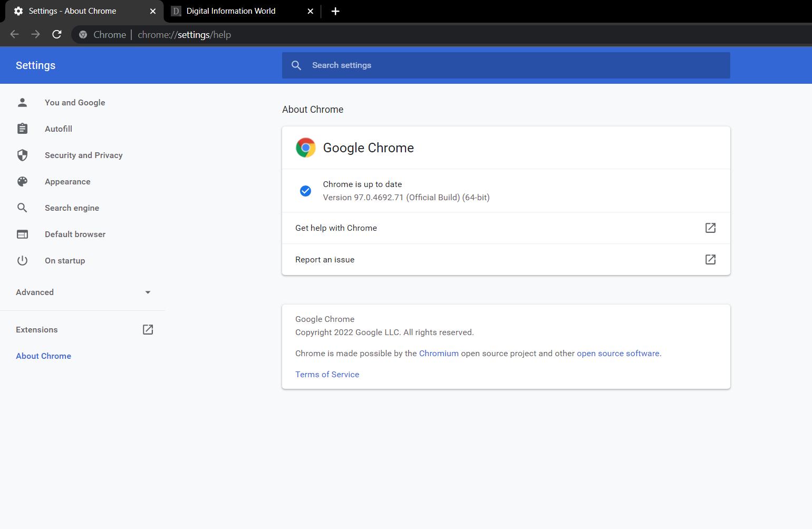The image size is (812, 529).
Task: Click the magnifier icon beside Search engine
Action: tap(22, 208)
